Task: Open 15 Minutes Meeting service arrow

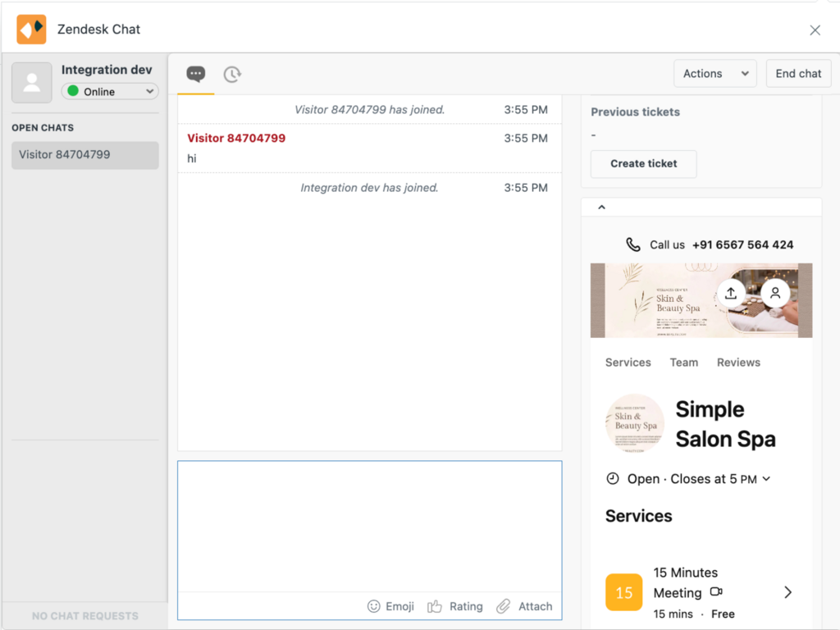Action: (787, 592)
